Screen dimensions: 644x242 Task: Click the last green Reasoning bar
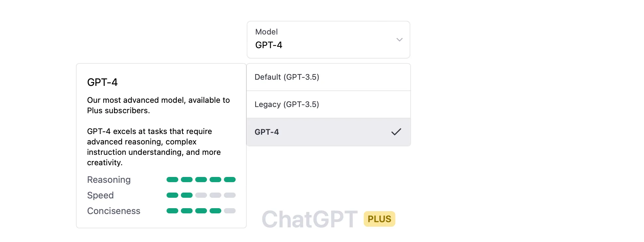(x=230, y=180)
